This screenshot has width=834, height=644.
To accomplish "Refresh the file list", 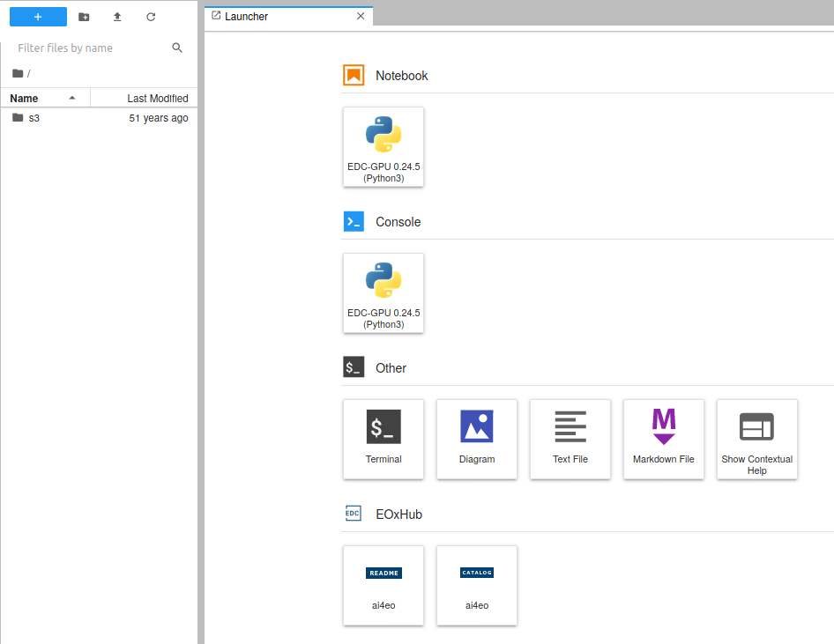I will tap(151, 17).
